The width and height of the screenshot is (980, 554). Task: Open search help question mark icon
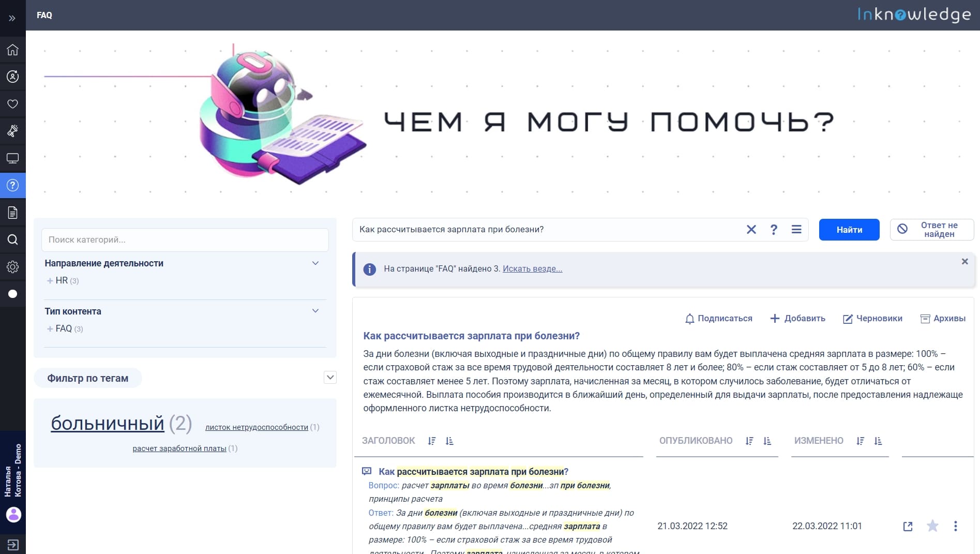[774, 230]
